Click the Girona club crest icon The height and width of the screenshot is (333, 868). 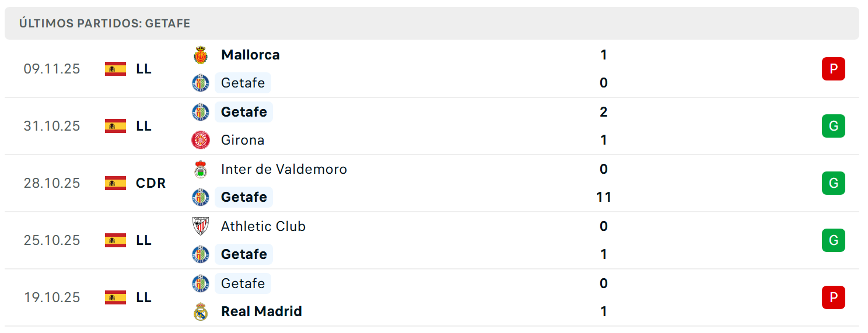point(201,140)
